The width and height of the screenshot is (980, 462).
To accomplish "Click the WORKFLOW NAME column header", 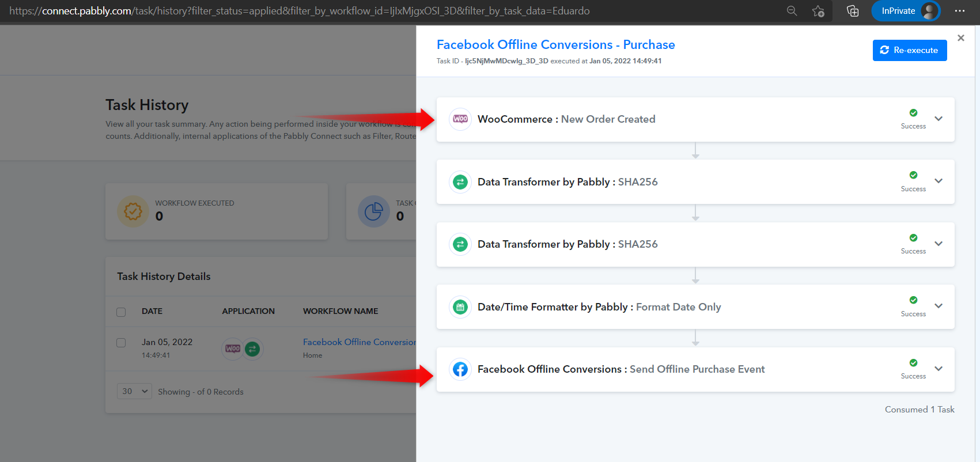I will click(340, 311).
